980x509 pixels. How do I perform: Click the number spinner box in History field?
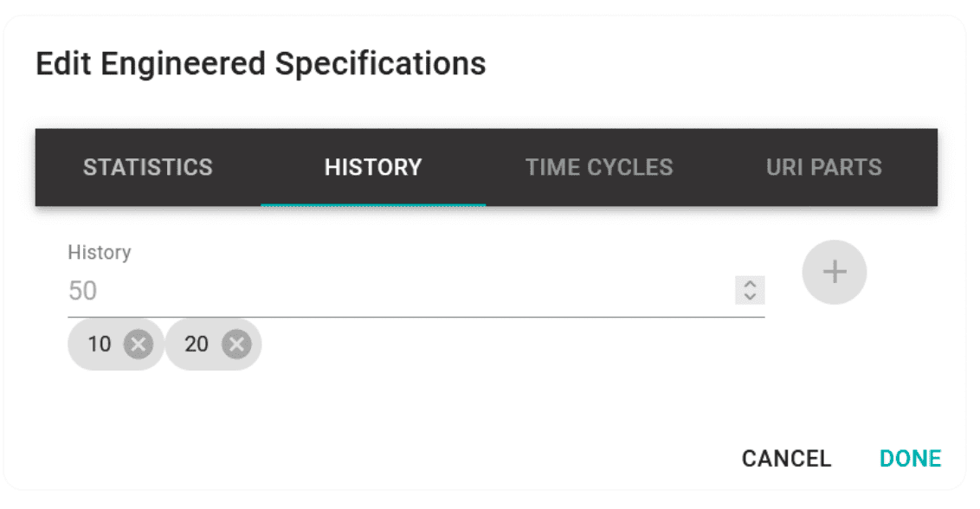tap(750, 290)
